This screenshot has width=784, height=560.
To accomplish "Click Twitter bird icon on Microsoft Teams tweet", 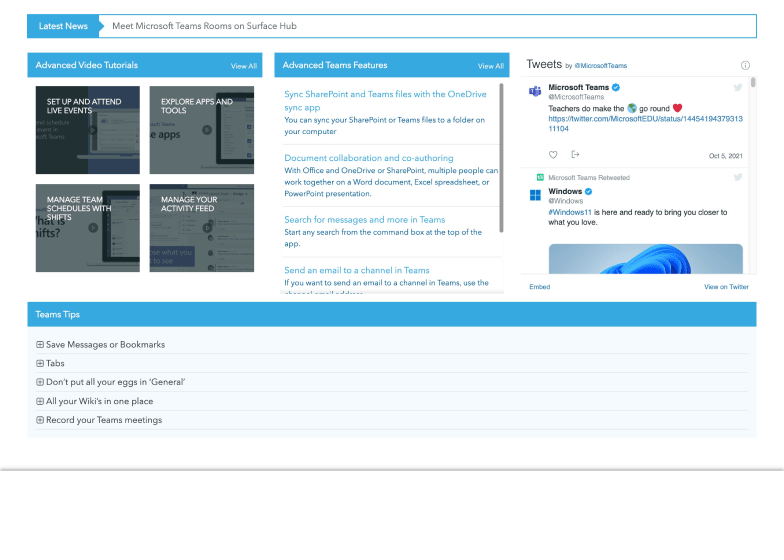I will [x=738, y=88].
